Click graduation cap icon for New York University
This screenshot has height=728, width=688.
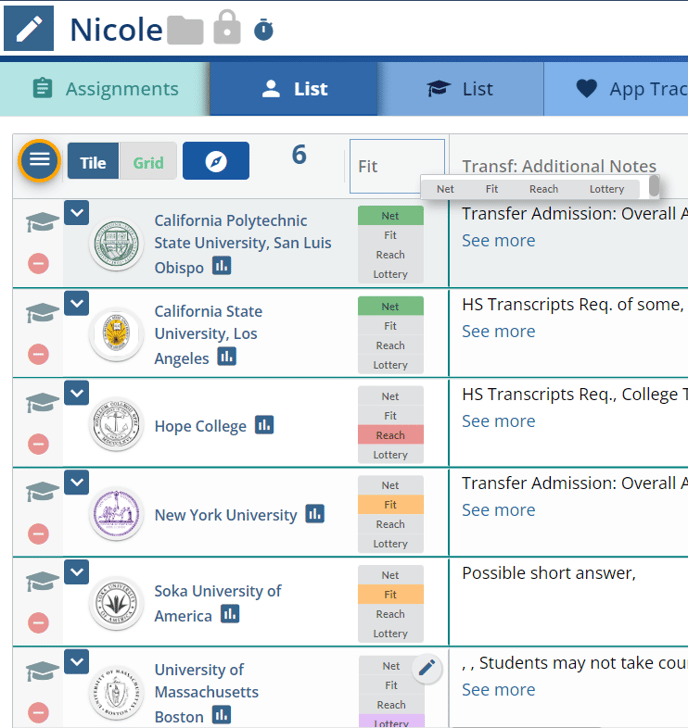[42, 491]
